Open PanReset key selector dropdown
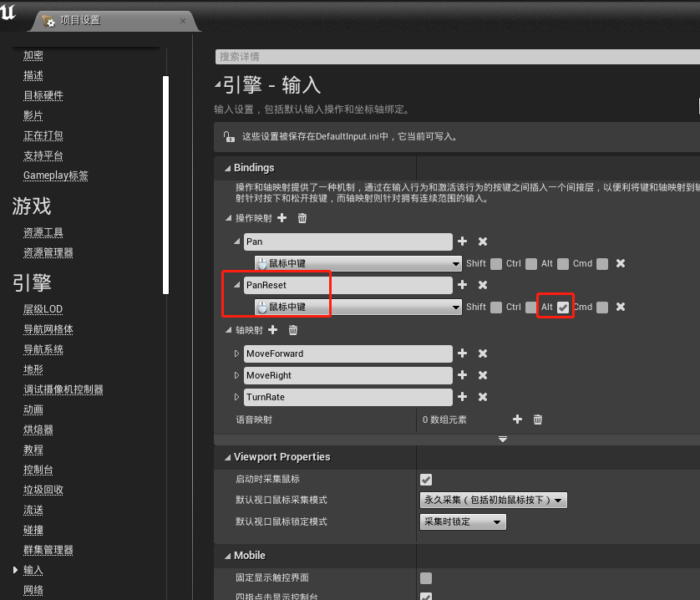 (x=358, y=307)
